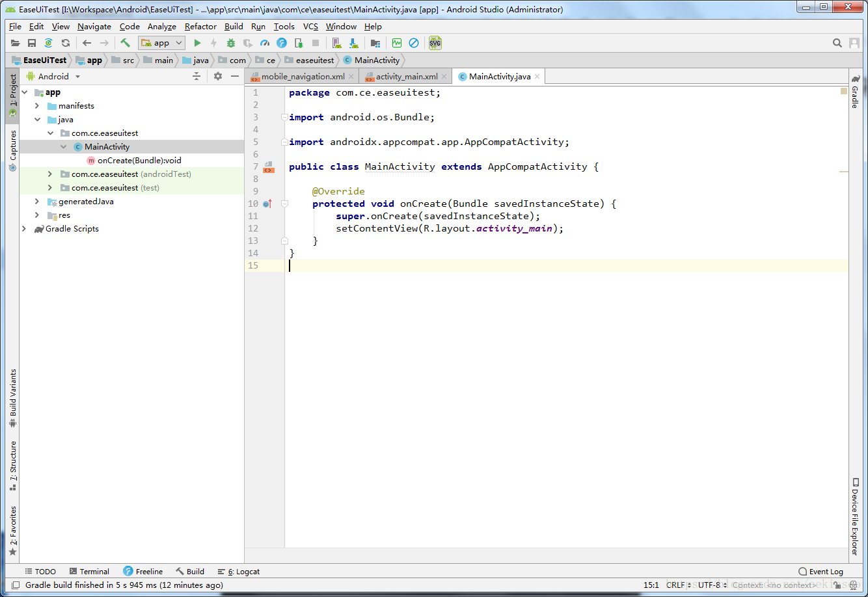The width and height of the screenshot is (868, 597).
Task: Attach debugger to Android process icon
Action: coord(299,43)
